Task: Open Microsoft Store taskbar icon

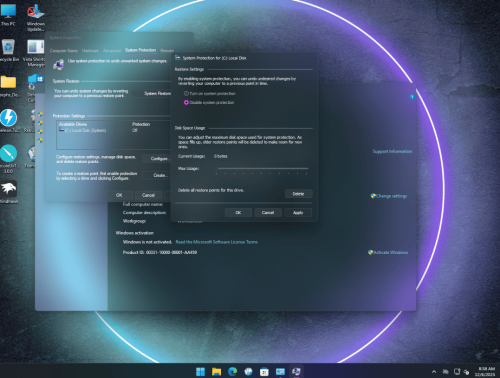Action: click(264, 371)
